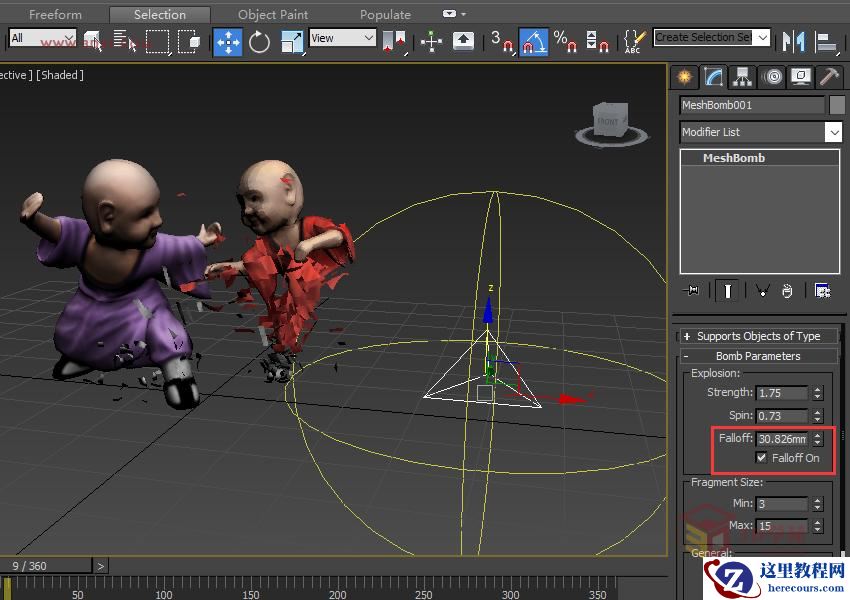
Task: Uncheck the Falloff On checkbox
Action: (762, 458)
